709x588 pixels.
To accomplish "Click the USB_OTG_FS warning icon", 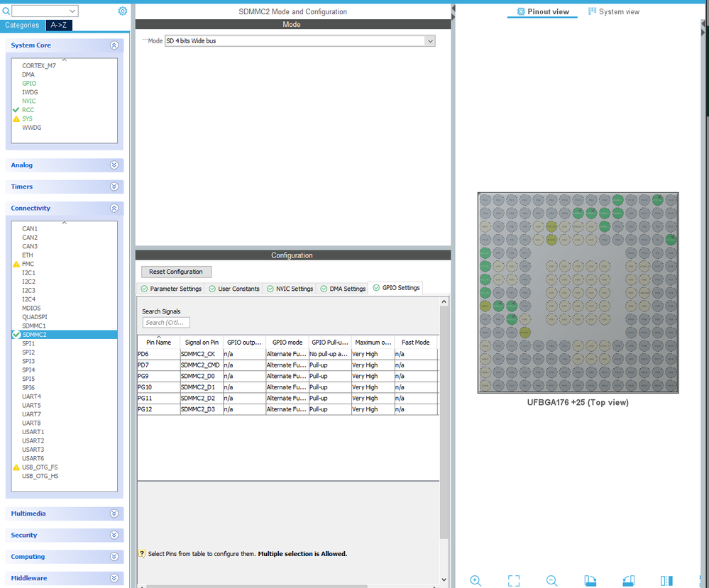I will (16, 467).
